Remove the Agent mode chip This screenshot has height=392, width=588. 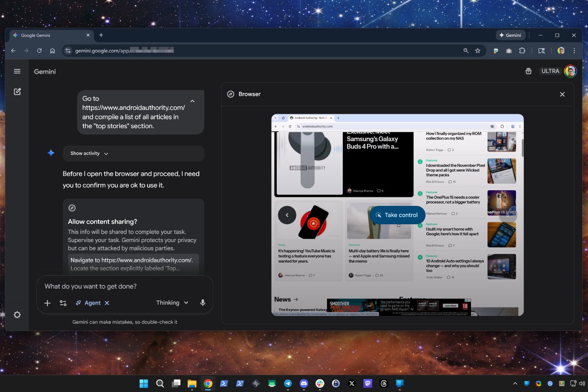[107, 303]
